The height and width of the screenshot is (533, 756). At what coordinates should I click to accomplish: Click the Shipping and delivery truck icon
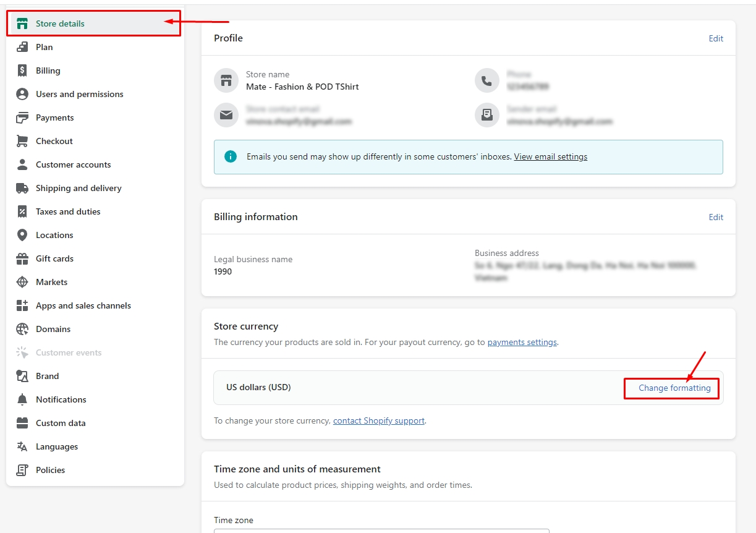[22, 188]
